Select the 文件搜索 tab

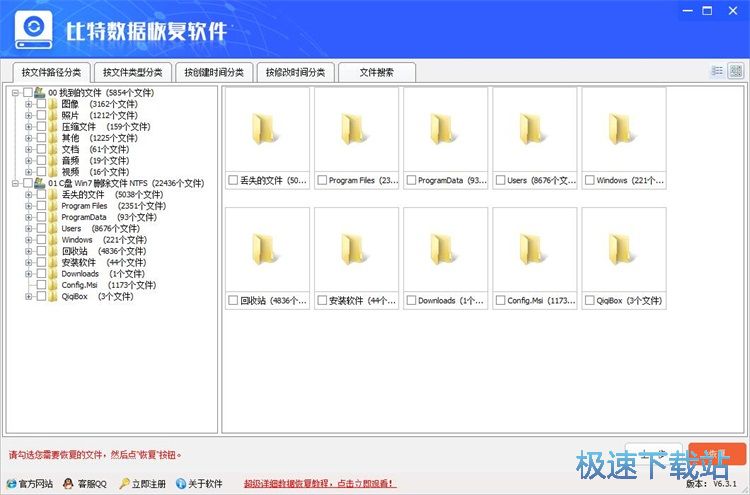tap(377, 73)
